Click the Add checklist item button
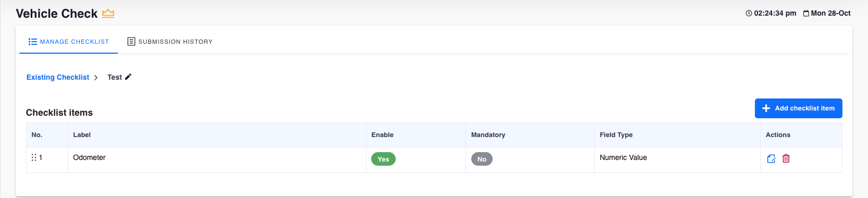The height and width of the screenshot is (198, 868). click(798, 108)
